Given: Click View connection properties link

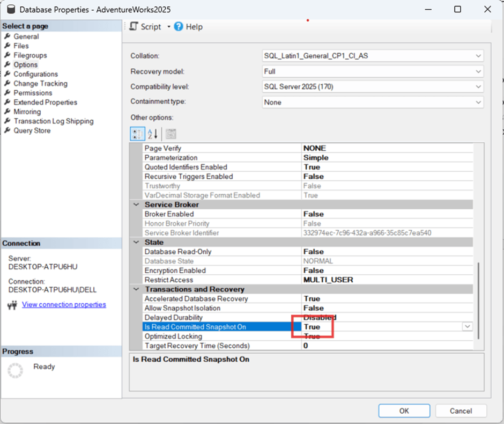Looking at the screenshot, I should [64, 304].
